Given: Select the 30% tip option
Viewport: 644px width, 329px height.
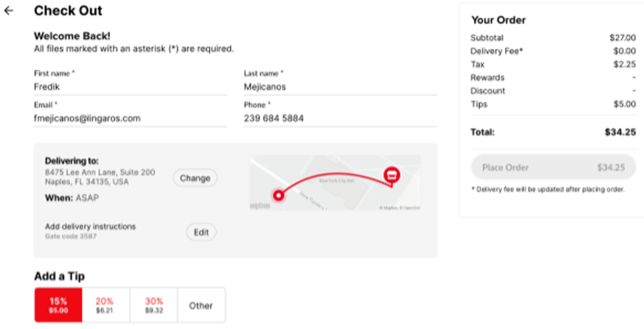Looking at the screenshot, I should (x=153, y=305).
